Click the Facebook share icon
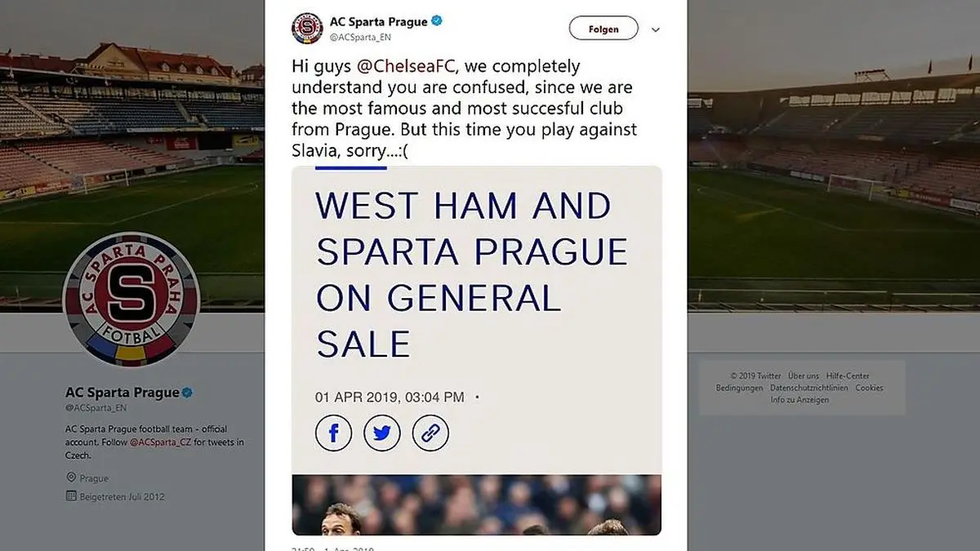980x551 pixels. [x=333, y=433]
